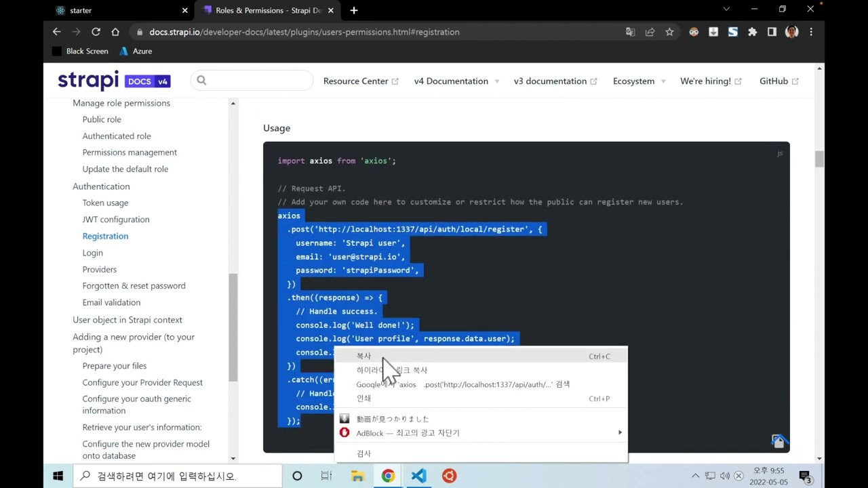Open AdBlock submenu in context menu
This screenshot has height=488, width=868.
[x=481, y=433]
